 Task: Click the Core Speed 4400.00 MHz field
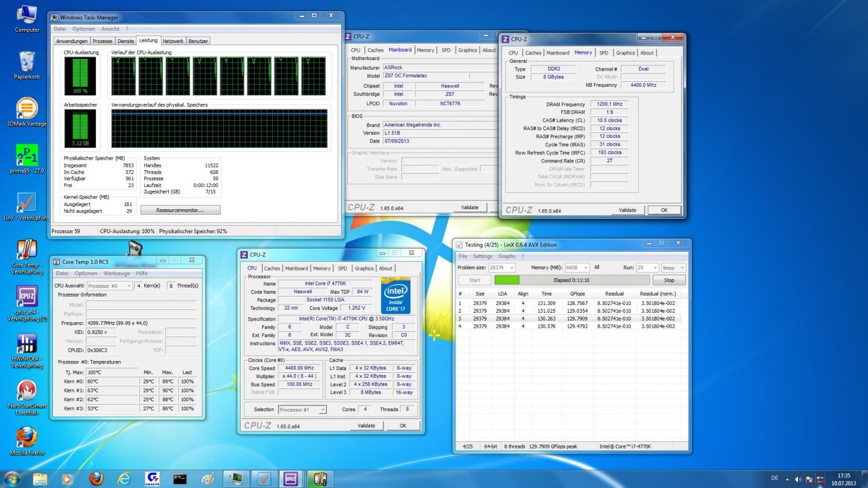tap(300, 368)
